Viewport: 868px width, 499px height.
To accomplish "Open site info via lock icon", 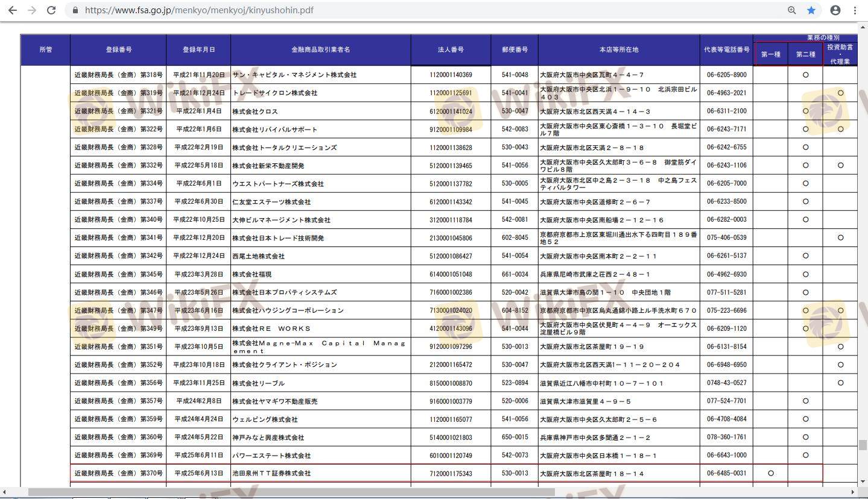I will [75, 10].
